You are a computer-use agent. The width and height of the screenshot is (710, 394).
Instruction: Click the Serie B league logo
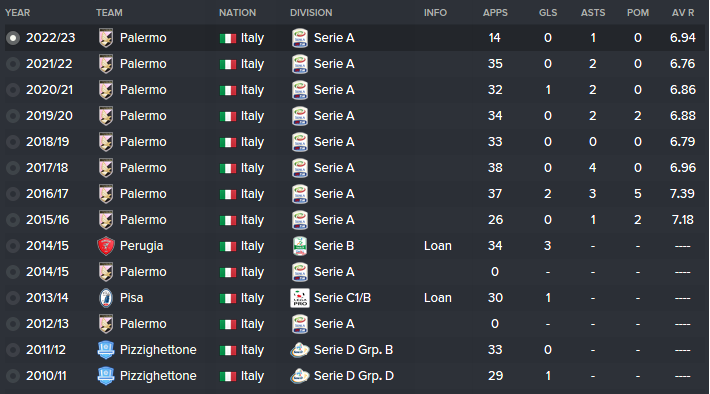300,246
